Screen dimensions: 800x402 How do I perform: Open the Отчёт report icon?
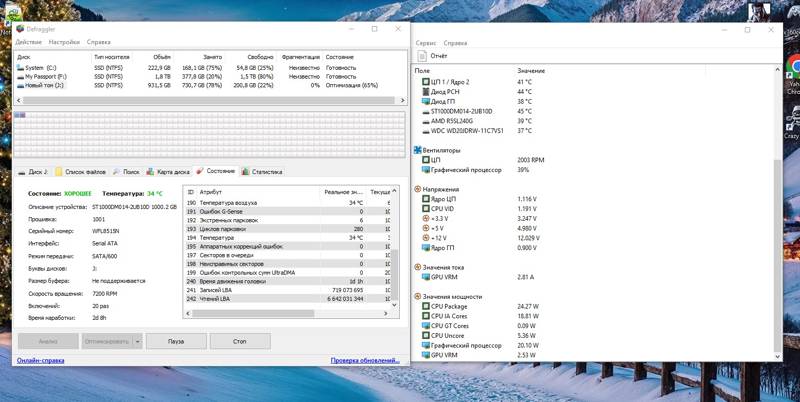(x=421, y=56)
